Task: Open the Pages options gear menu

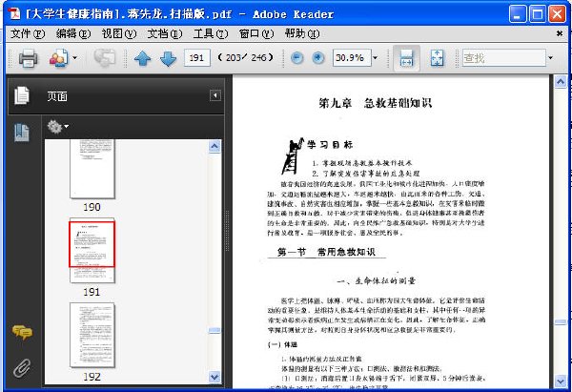Action: [x=57, y=127]
